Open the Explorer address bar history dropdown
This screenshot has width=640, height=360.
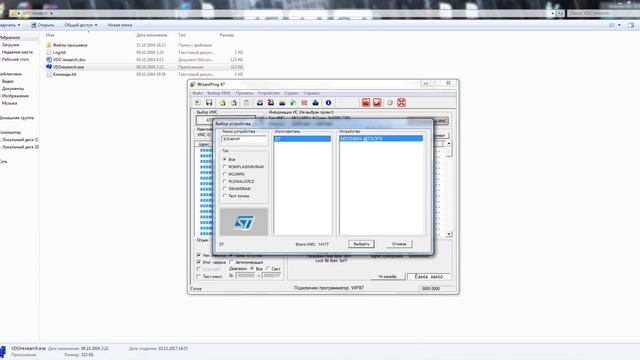point(553,13)
